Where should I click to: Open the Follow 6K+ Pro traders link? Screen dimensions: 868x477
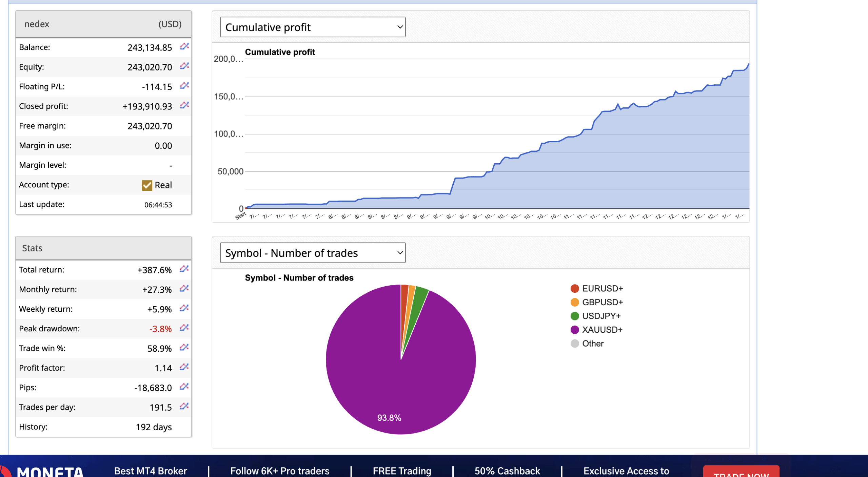pyautogui.click(x=279, y=471)
